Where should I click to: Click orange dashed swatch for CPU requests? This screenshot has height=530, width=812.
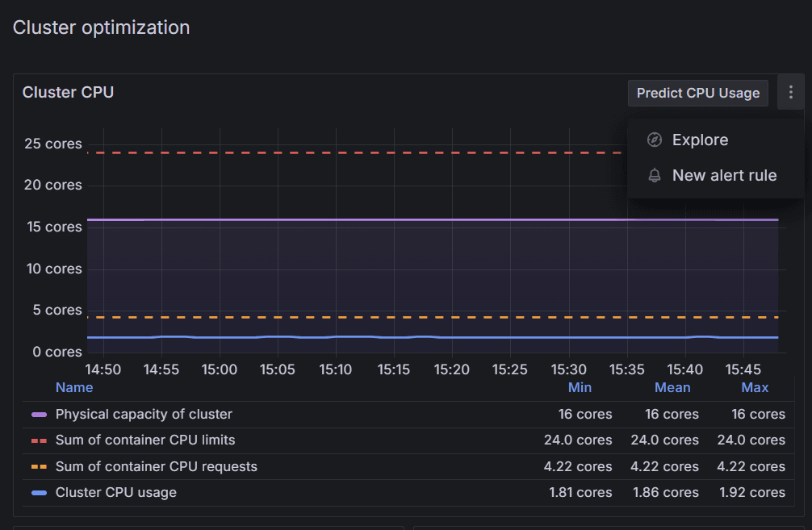[39, 466]
